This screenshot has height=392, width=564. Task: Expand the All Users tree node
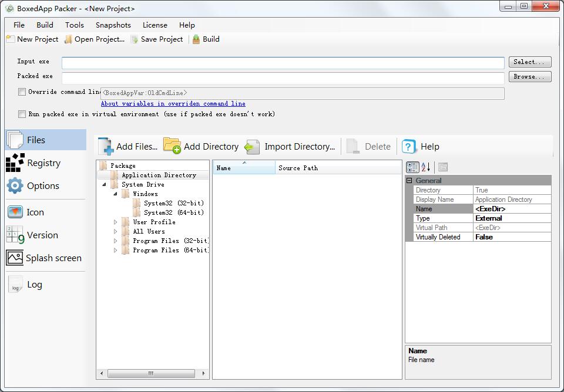click(x=116, y=231)
